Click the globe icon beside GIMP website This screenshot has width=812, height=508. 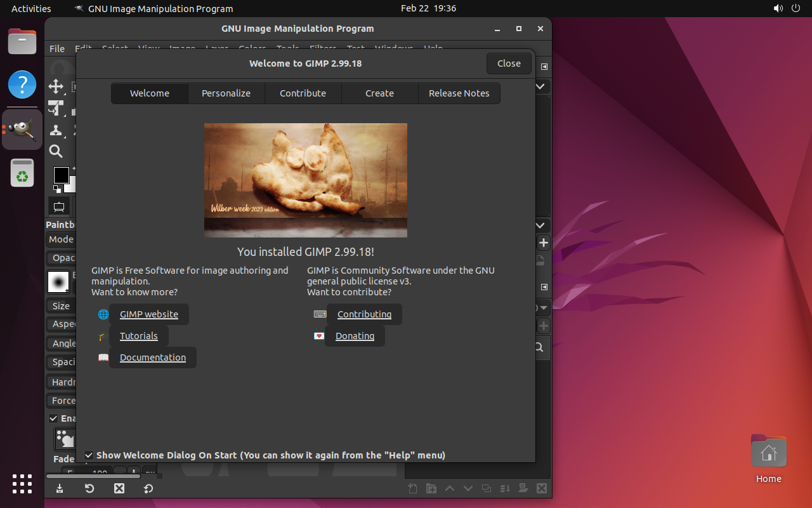pos(103,314)
